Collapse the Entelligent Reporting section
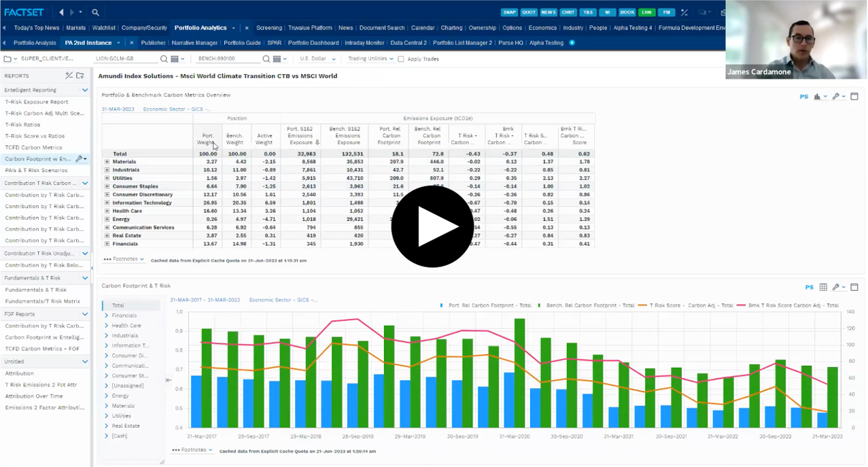 pos(85,90)
